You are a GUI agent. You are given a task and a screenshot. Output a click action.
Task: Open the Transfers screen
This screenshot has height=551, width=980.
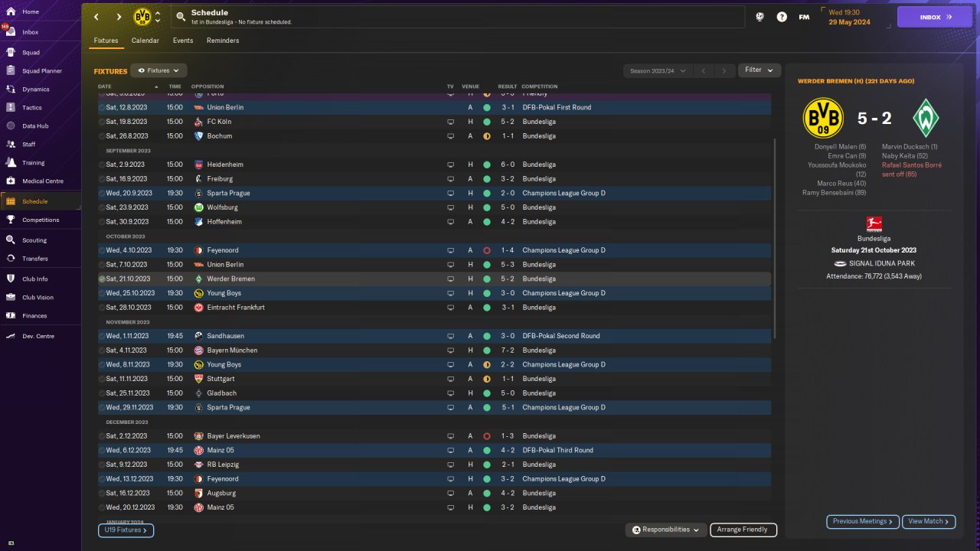click(x=41, y=259)
